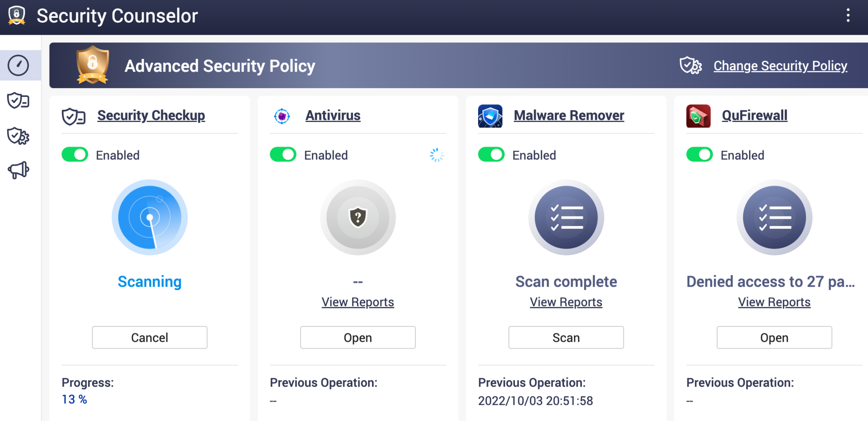Disable the QuFirewall toggle
The width and height of the screenshot is (868, 421).
(699, 155)
